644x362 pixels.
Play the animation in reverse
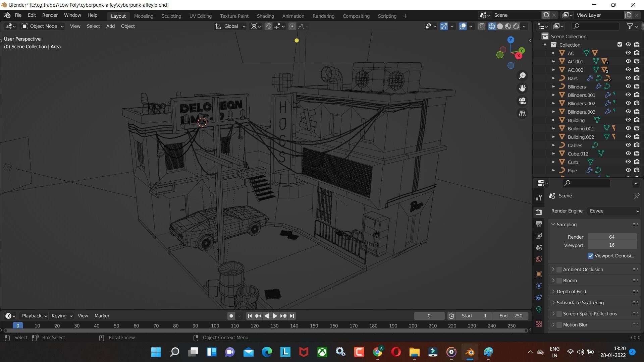tap(267, 316)
